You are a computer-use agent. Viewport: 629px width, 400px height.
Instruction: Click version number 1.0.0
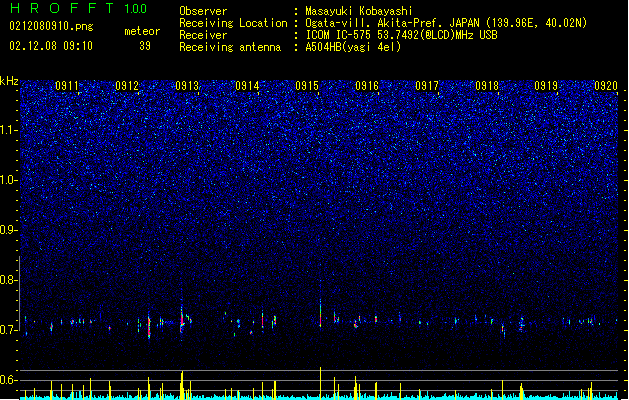(135, 9)
